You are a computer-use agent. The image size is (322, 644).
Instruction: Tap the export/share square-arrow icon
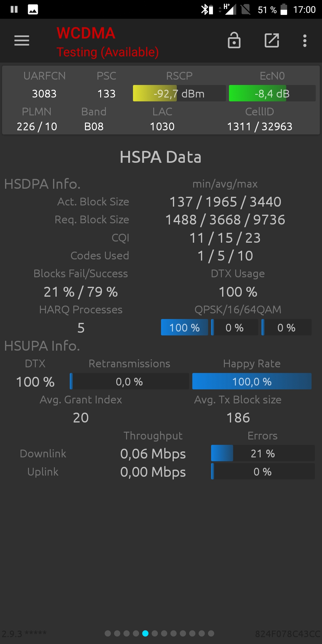pos(272,40)
